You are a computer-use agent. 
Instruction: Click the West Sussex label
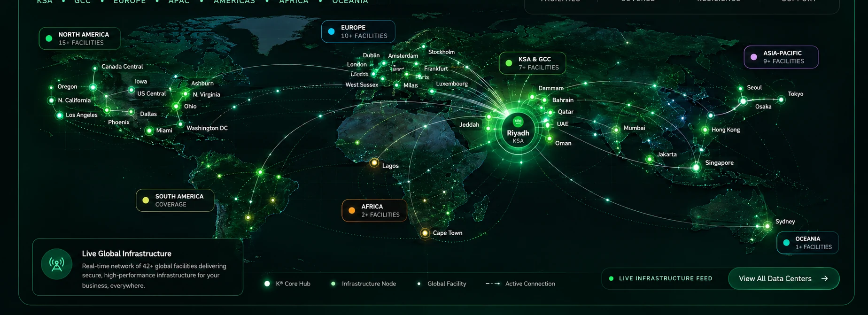point(362,85)
